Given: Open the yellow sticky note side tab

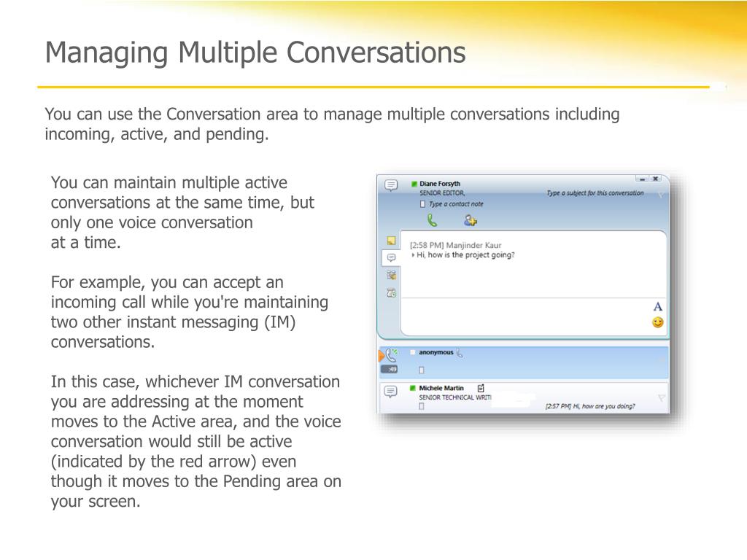Looking at the screenshot, I should pos(391,241).
